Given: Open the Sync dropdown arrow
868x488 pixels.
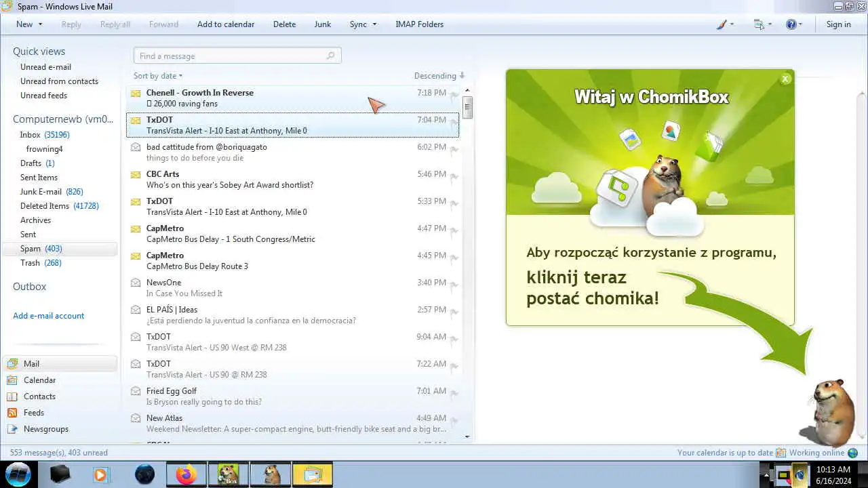Looking at the screenshot, I should pos(374,24).
